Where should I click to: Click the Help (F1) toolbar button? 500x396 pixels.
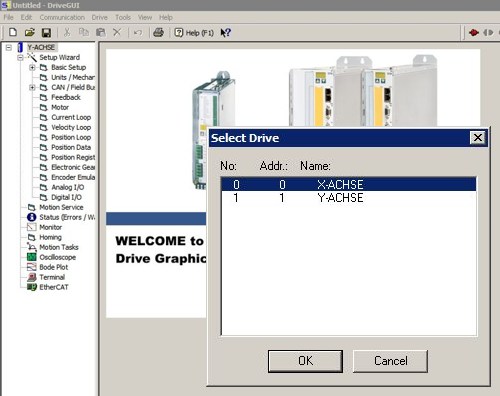click(x=194, y=33)
